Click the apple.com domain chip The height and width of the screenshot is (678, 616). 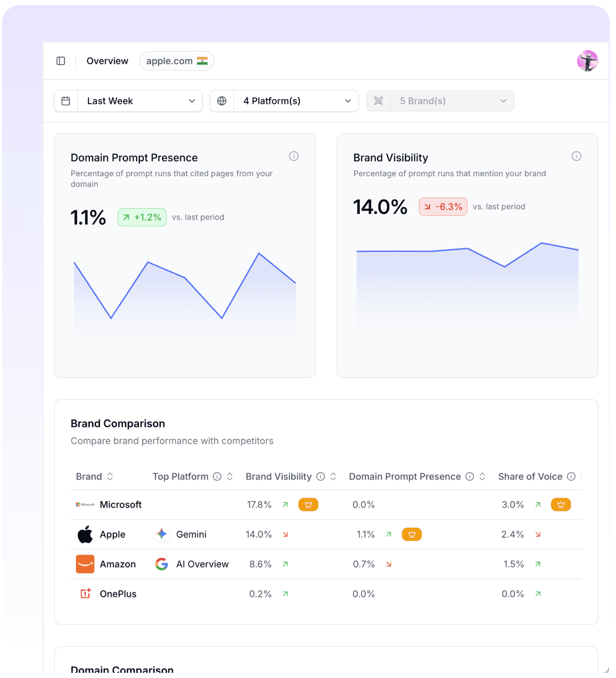[x=177, y=61]
